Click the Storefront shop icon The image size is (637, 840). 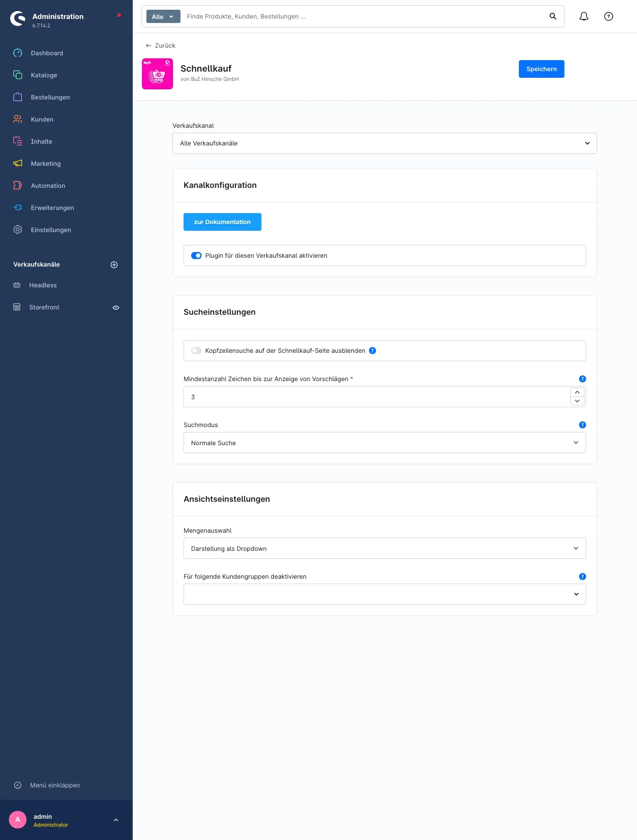point(17,307)
